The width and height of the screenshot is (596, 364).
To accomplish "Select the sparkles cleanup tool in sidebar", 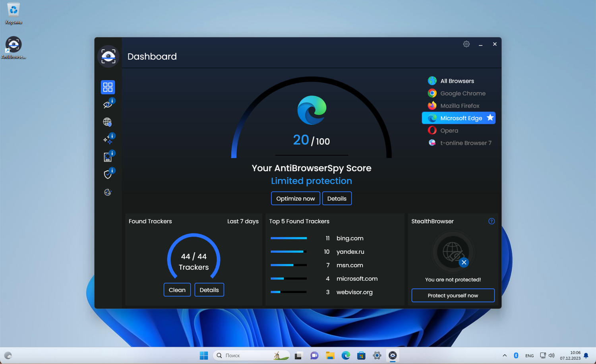I will (x=108, y=139).
